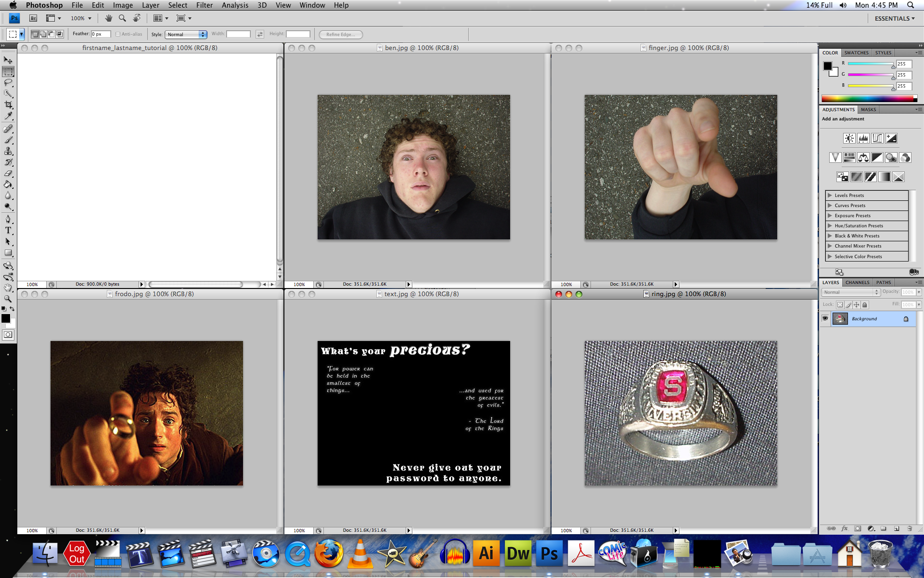This screenshot has height=578, width=924.
Task: Select the 3D Rotate tool
Action: [x=8, y=265]
